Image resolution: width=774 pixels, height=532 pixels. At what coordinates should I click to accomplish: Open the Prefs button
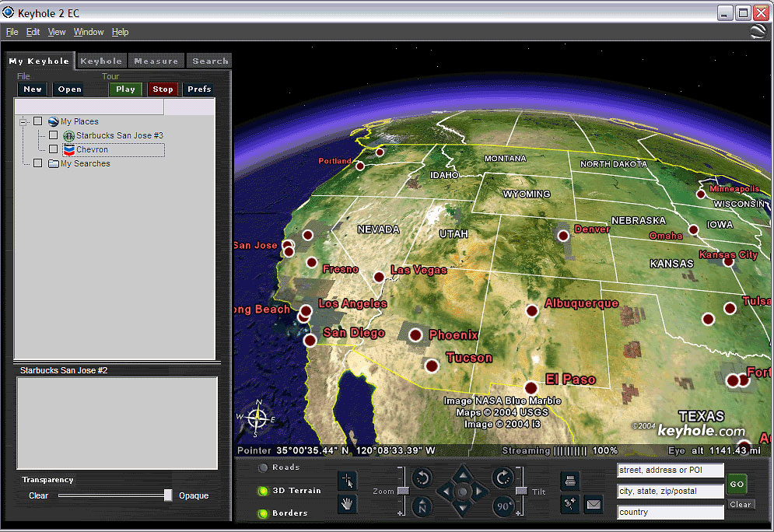[x=199, y=89]
